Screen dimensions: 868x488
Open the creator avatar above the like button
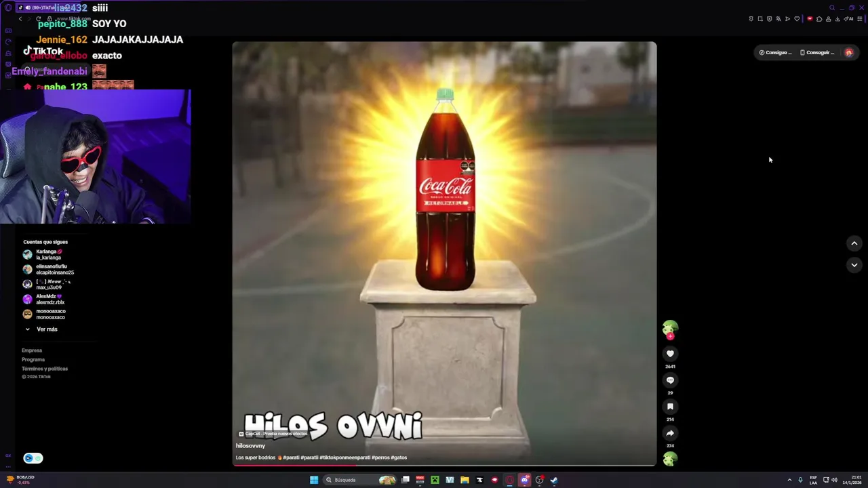(670, 328)
